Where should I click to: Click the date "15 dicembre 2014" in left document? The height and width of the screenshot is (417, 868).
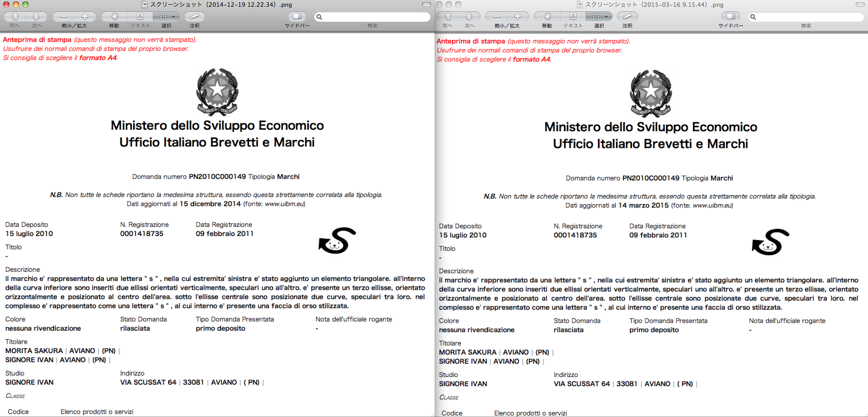210,204
